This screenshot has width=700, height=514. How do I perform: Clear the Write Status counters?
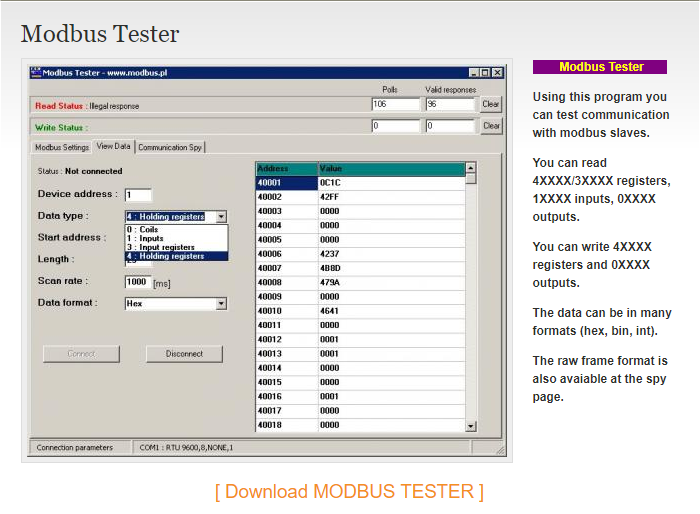(x=490, y=126)
